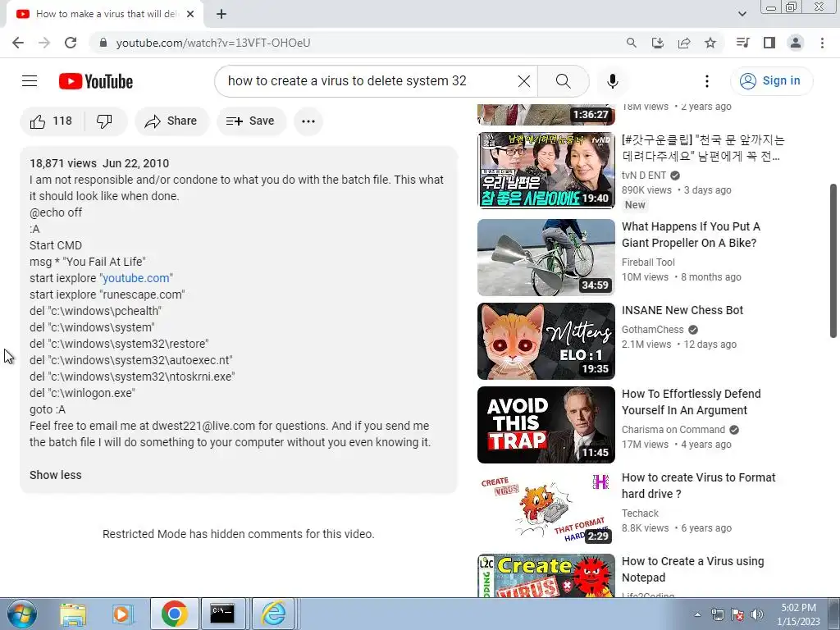Viewport: 840px width, 630px height.
Task: Close the YouTube tab
Action: (190, 14)
